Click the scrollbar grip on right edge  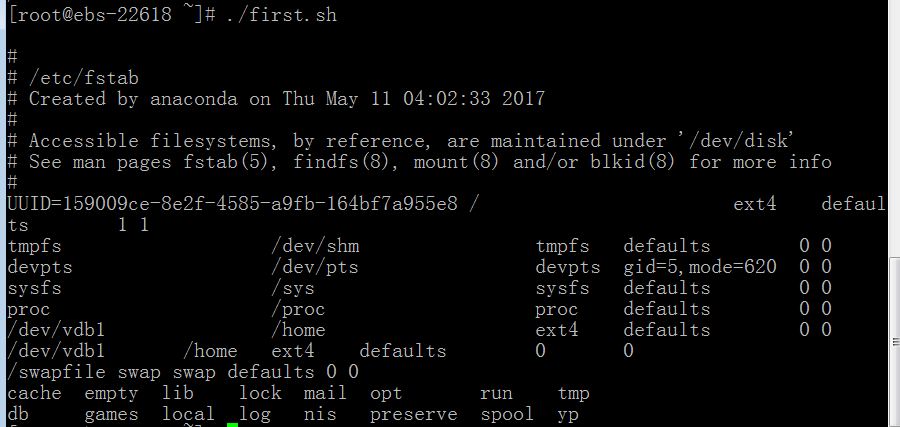(896, 341)
